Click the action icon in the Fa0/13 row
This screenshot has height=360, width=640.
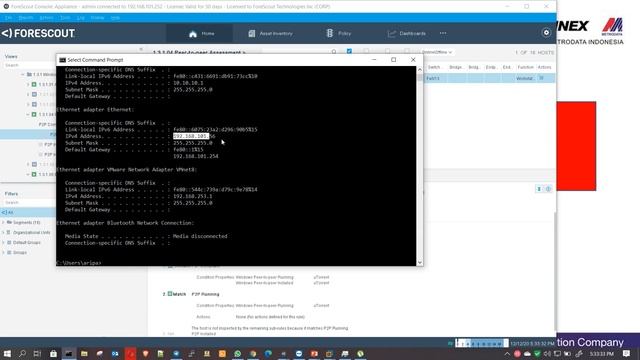(x=542, y=78)
